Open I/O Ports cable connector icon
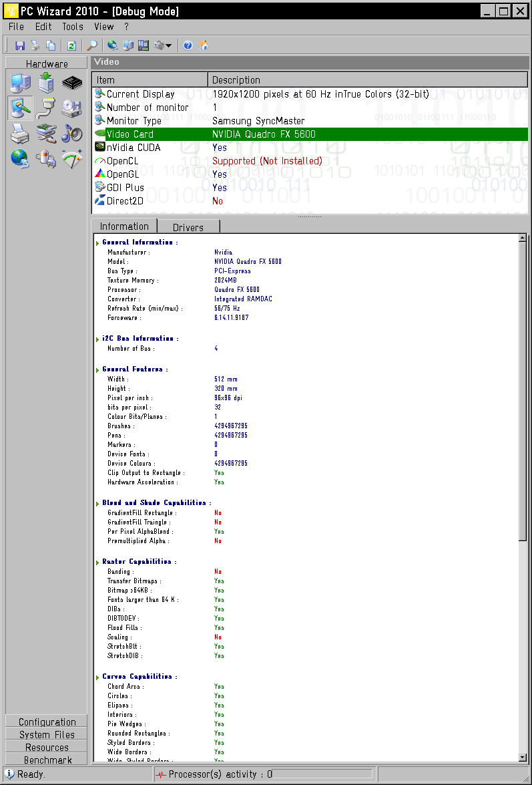Screen dimensions: 532x785 click(46, 109)
